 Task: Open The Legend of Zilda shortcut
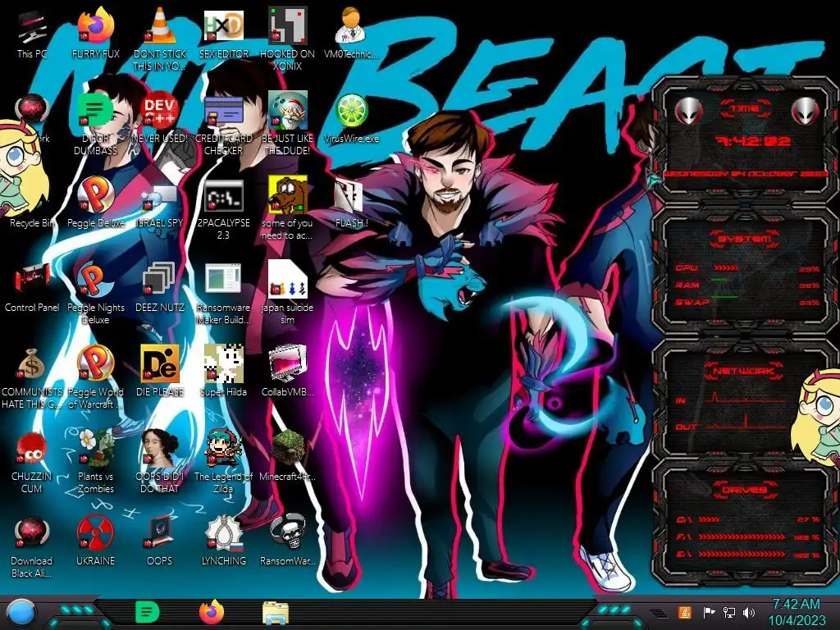point(223,463)
